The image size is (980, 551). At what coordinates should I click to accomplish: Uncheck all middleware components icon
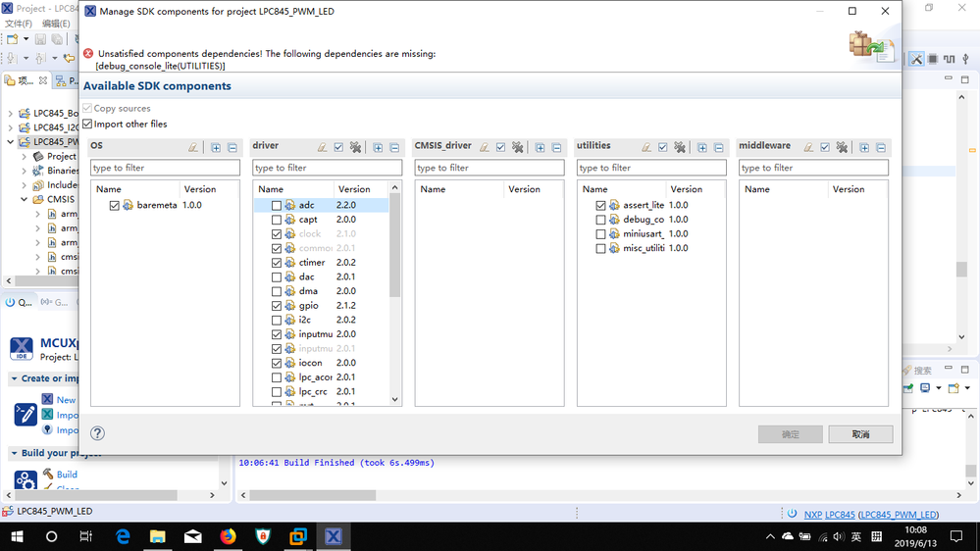pyautogui.click(x=842, y=147)
